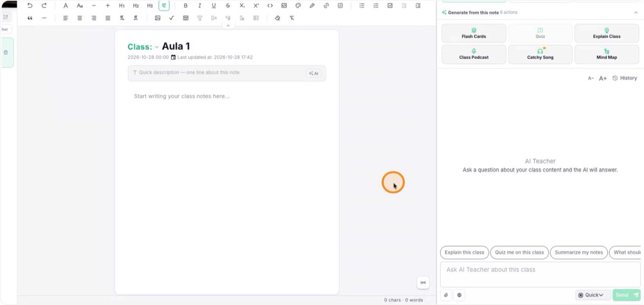Screen dimensions: 644x305
Task: Click the indent icon
Action: coord(418,5)
